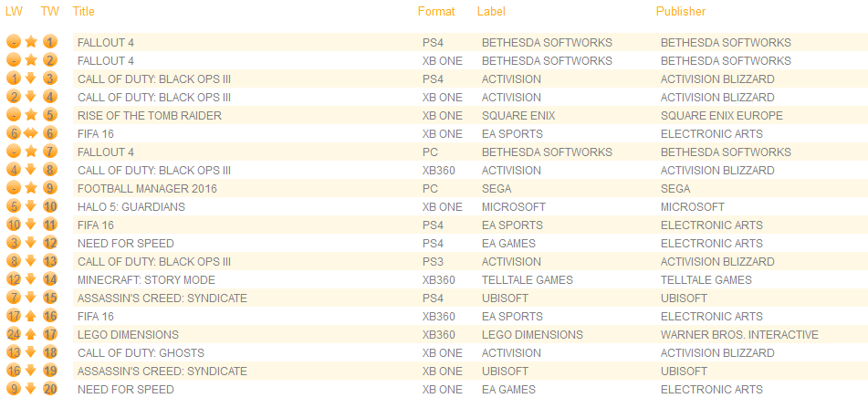Sort by the Format column header
This screenshot has width=868, height=398.
pyautogui.click(x=436, y=12)
